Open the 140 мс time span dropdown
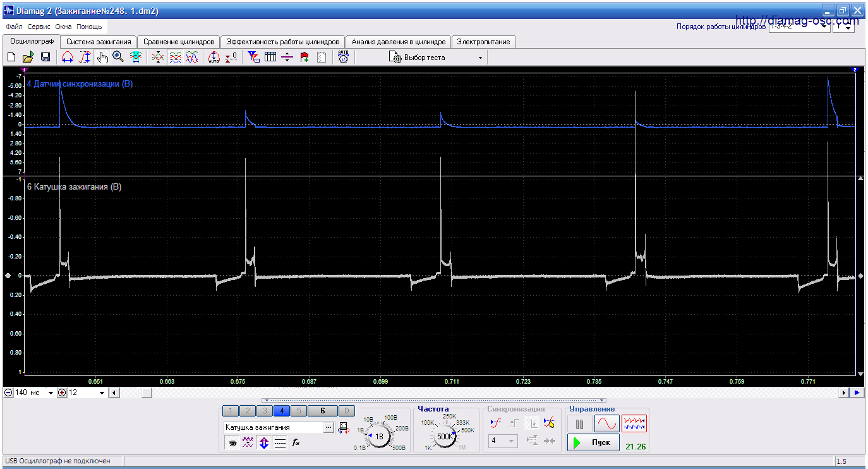The height and width of the screenshot is (469, 868). (51, 393)
